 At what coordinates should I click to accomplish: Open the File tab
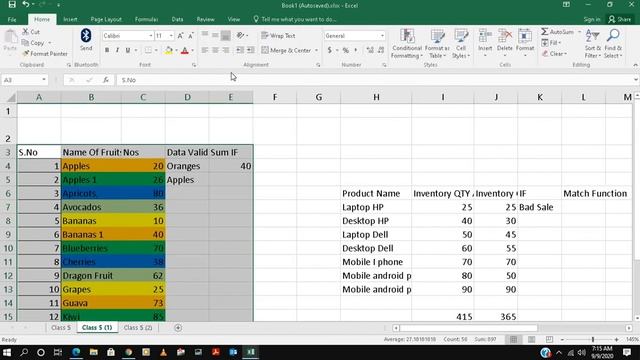point(12,19)
